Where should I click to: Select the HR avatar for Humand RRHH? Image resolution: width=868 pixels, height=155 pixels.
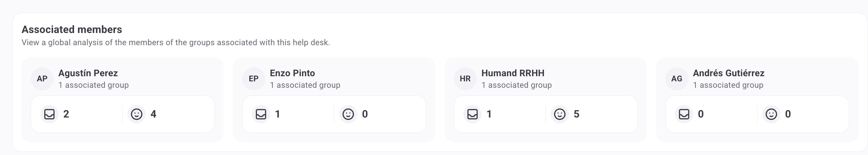tap(465, 79)
